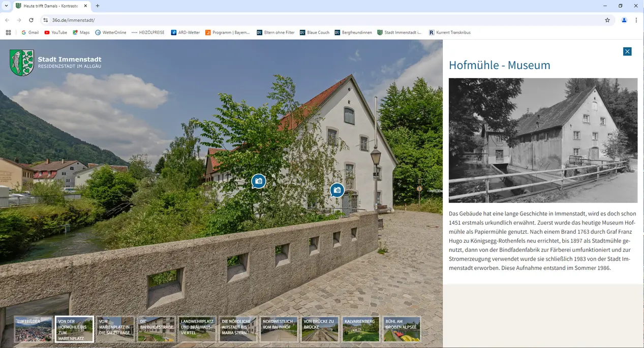
Task: Close the Hofmühle - Museum info panel
Action: pos(627,51)
